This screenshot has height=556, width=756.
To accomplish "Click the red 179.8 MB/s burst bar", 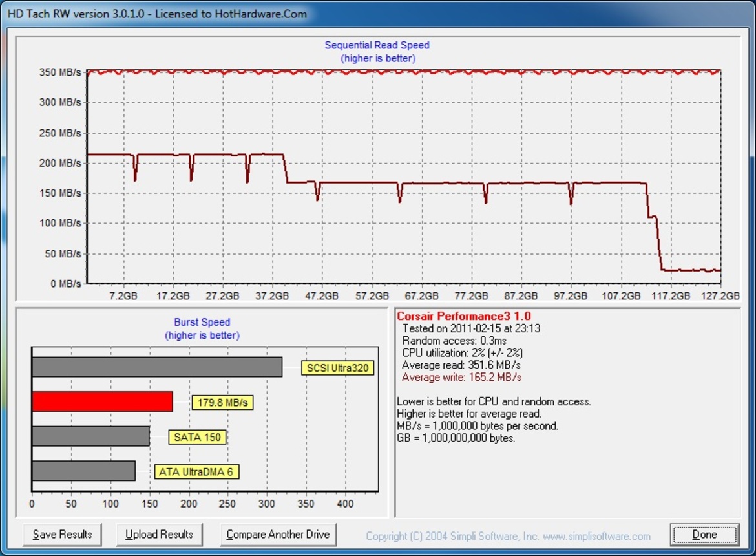I will 102,401.
